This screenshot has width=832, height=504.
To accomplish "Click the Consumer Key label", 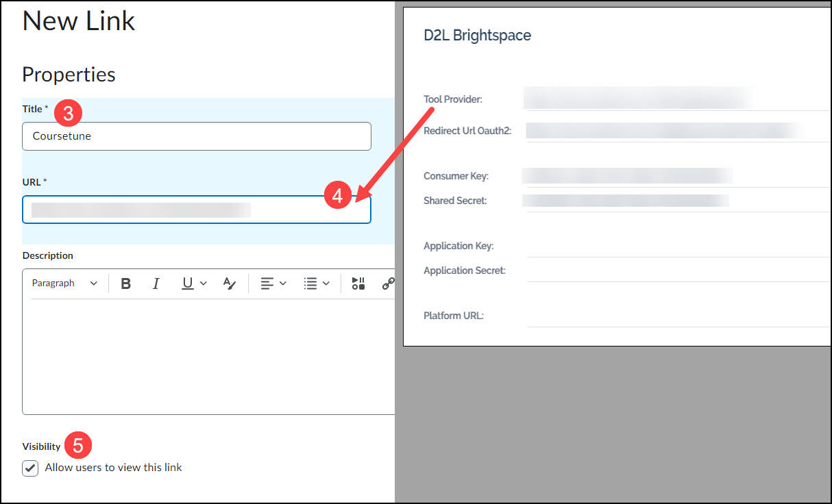I will point(456,176).
